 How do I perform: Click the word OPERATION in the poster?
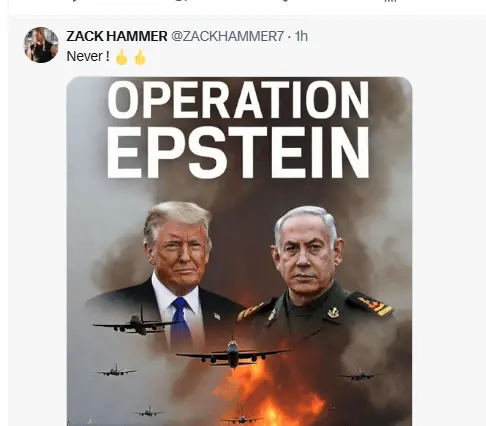[239, 101]
